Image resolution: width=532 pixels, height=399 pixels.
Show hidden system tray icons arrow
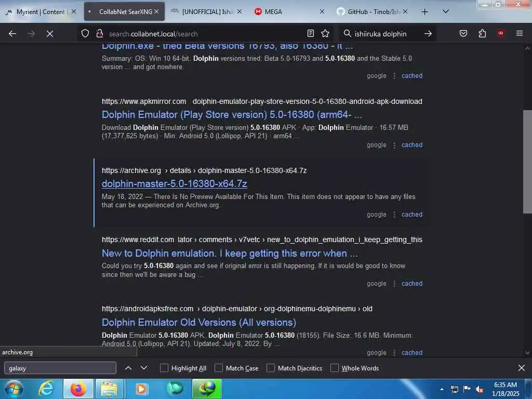[442, 389]
